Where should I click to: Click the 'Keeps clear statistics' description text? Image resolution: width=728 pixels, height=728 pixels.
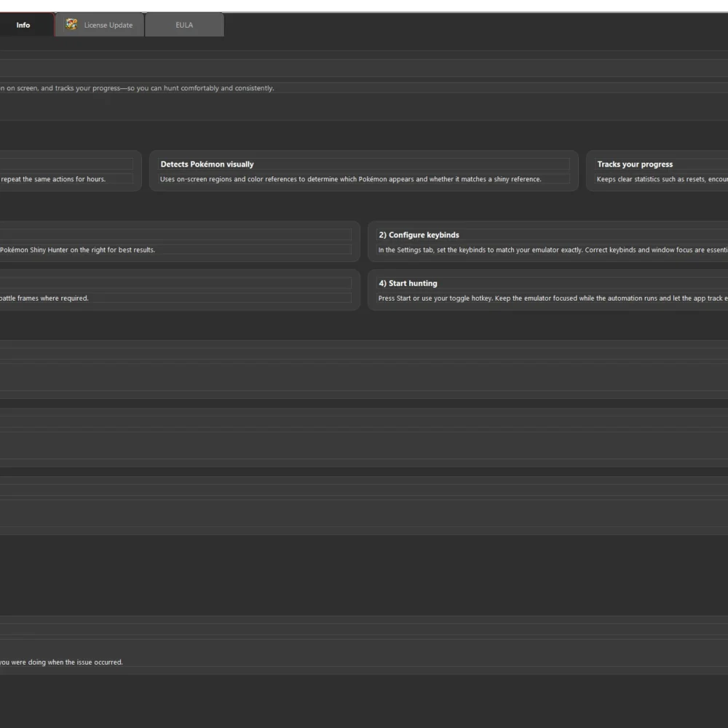point(662,179)
